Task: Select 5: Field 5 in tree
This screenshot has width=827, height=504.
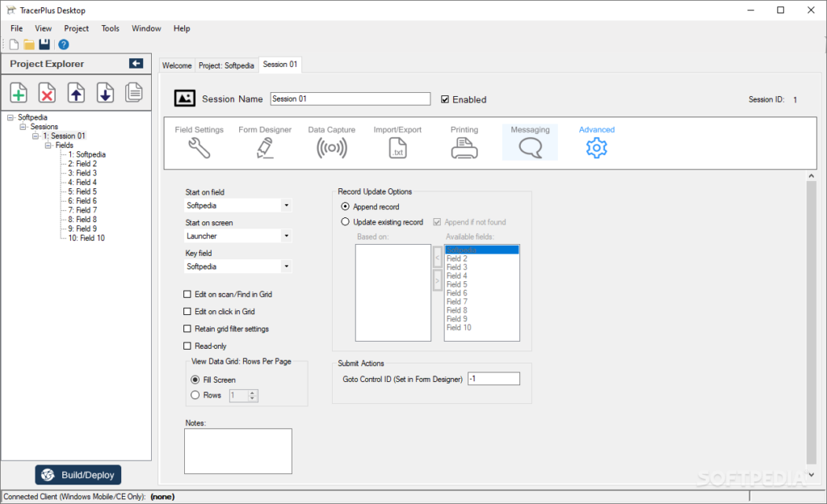Action: [x=82, y=191]
